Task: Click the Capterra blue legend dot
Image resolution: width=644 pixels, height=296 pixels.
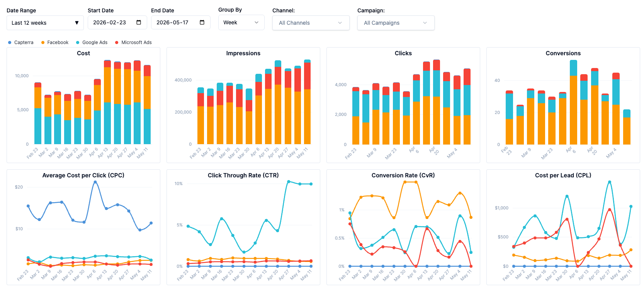Action: coord(10,43)
